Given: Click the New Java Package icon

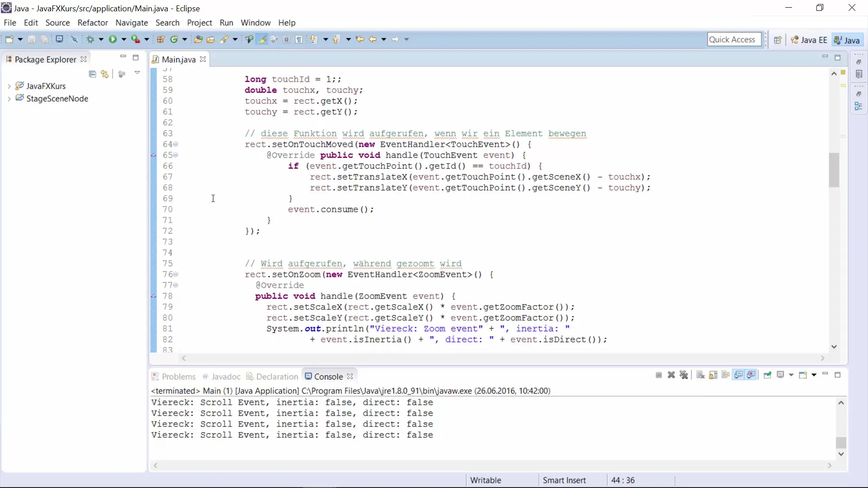Looking at the screenshot, I should point(160,39).
